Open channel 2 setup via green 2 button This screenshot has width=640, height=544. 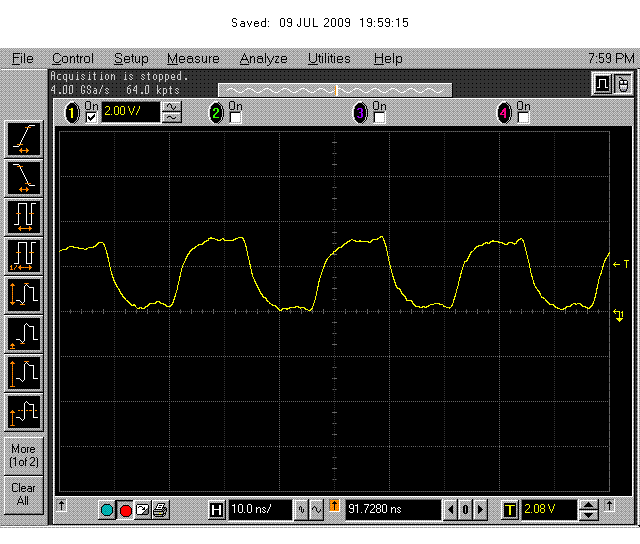click(x=216, y=113)
